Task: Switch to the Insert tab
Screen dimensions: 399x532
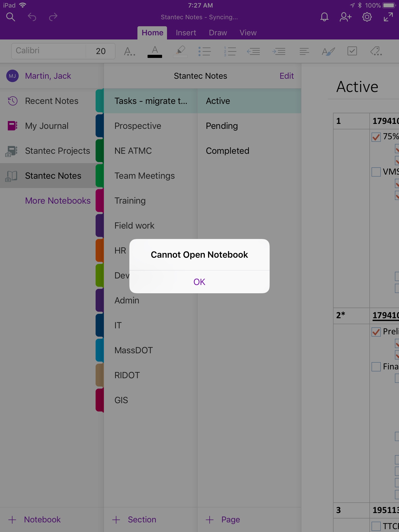Action: (x=186, y=33)
